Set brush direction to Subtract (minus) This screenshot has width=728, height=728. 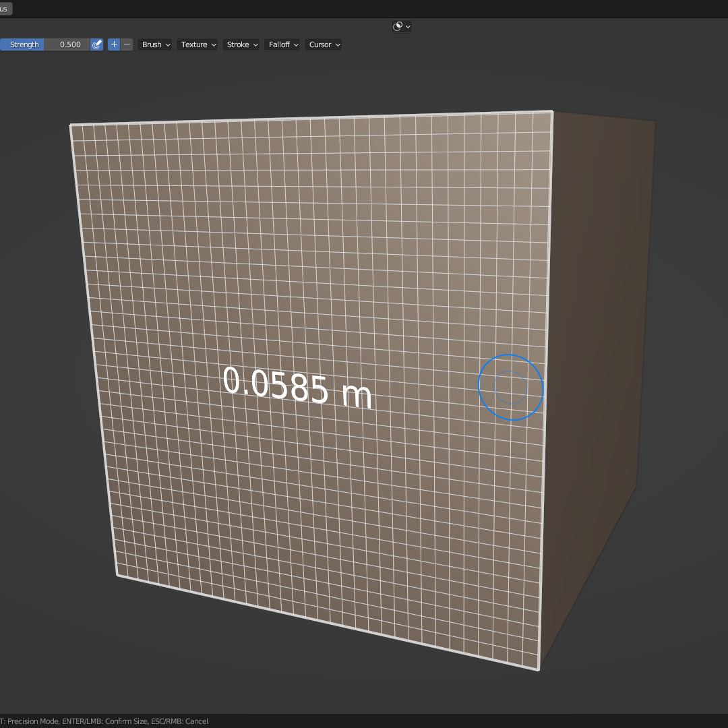127,44
